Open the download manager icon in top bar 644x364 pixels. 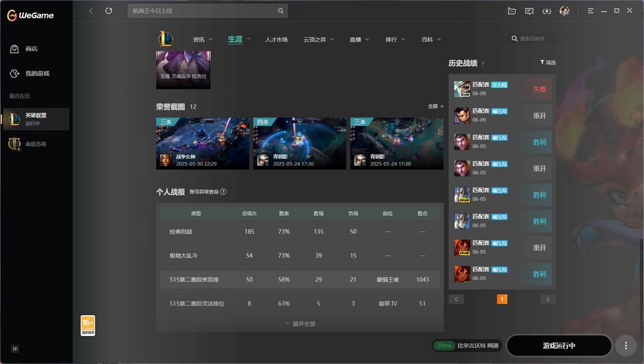pyautogui.click(x=547, y=11)
